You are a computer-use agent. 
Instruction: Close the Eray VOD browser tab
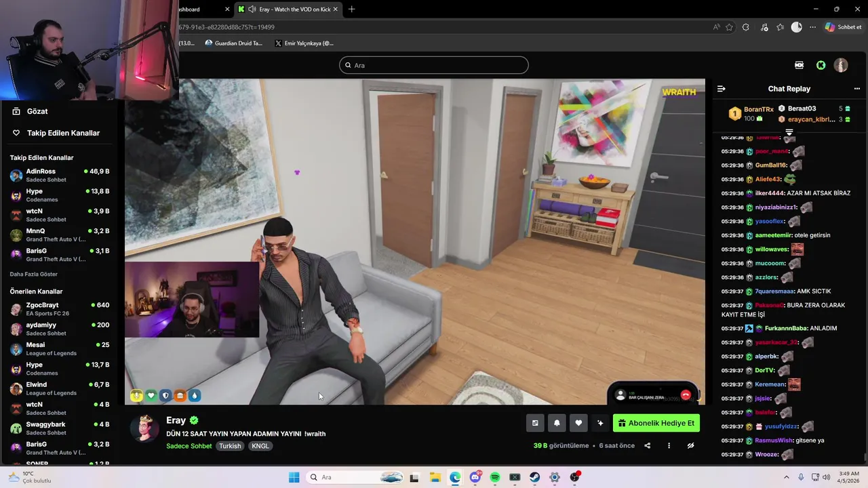click(335, 9)
